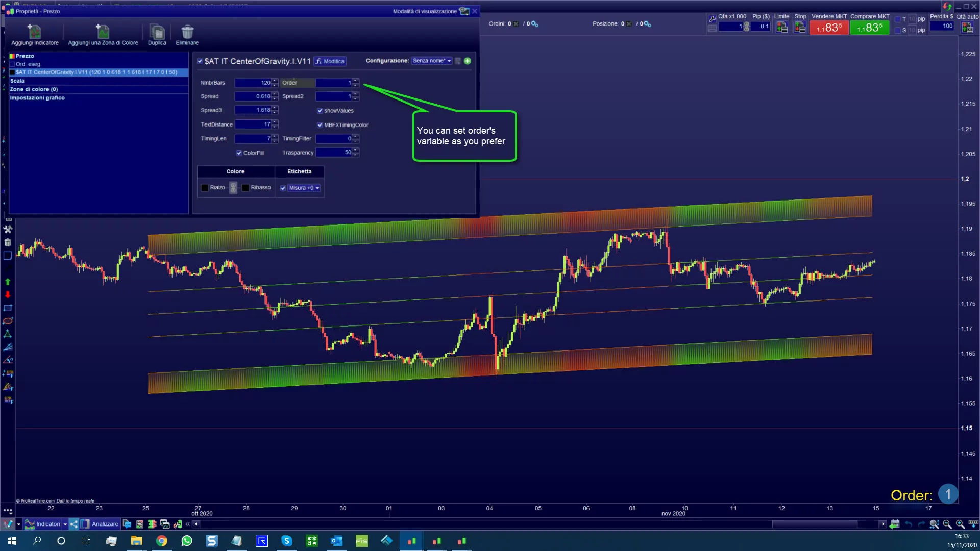Viewport: 980px width, 551px height.
Task: Click the Ribasso color swatch
Action: (246, 188)
